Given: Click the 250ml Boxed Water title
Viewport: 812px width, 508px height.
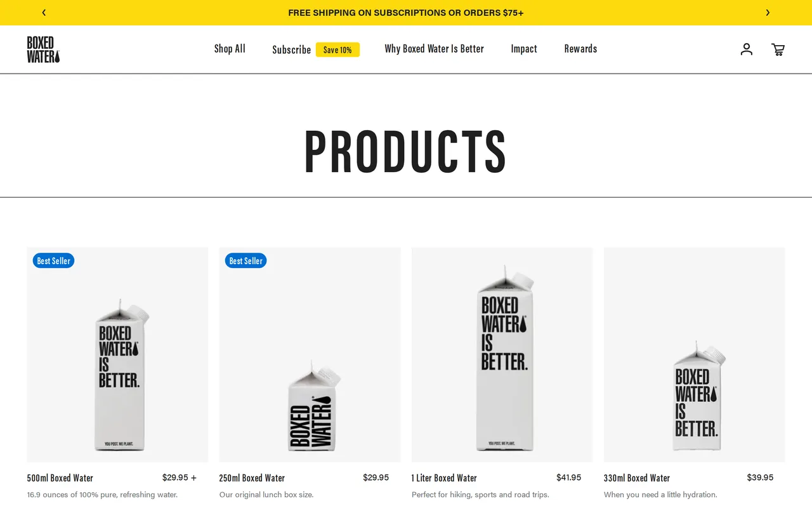Looking at the screenshot, I should [252, 478].
